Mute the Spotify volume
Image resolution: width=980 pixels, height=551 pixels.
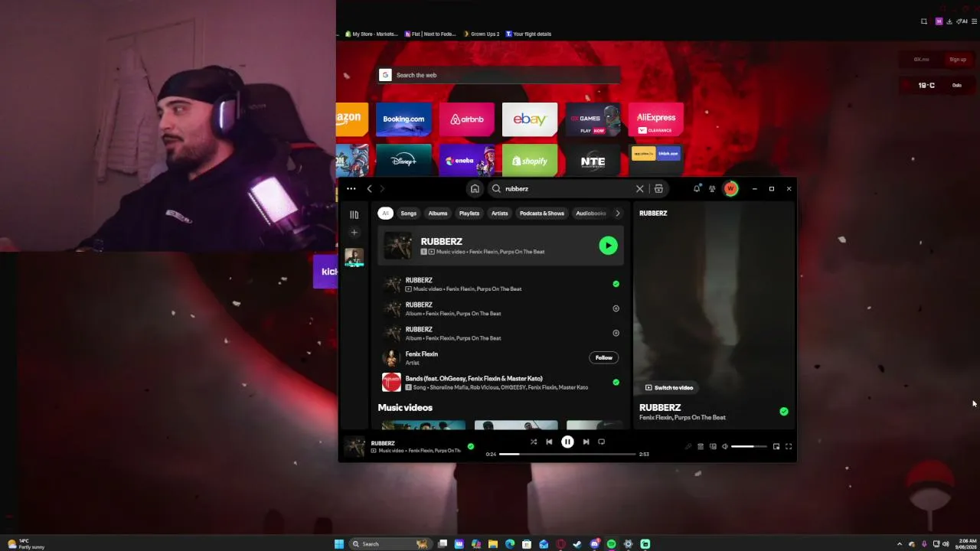pos(725,446)
